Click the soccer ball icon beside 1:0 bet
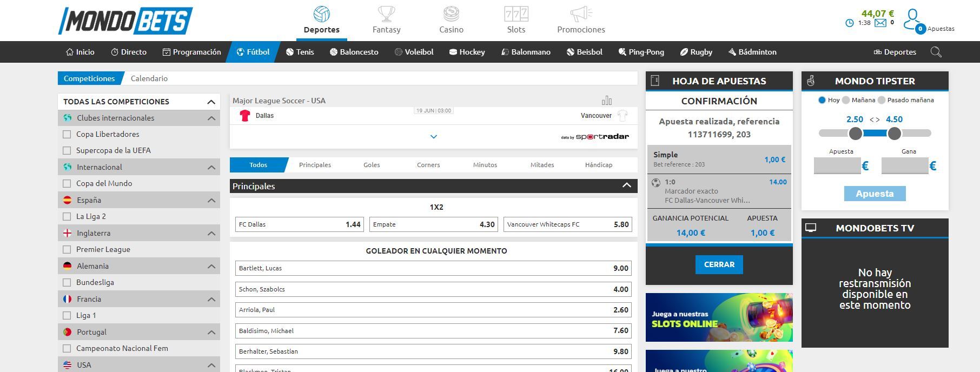This screenshot has width=980, height=372. [x=656, y=183]
